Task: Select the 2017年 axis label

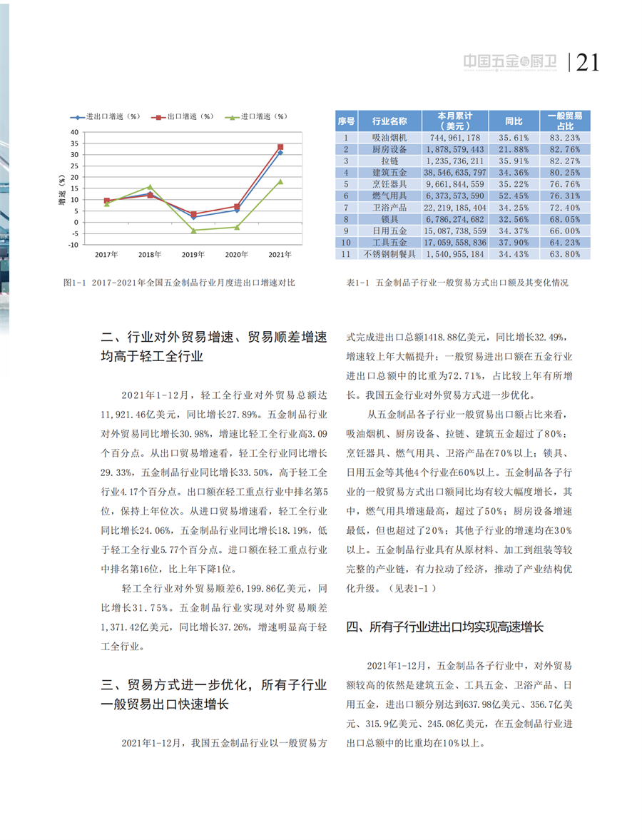Action: point(106,255)
